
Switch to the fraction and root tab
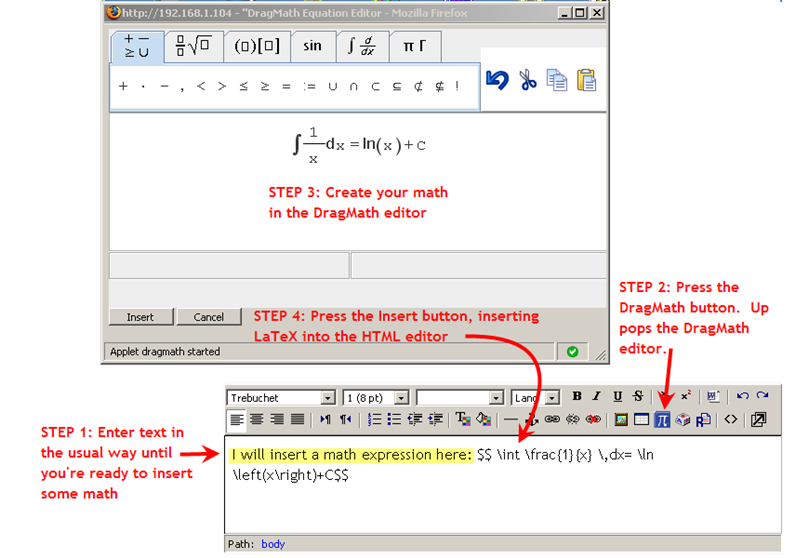point(193,46)
